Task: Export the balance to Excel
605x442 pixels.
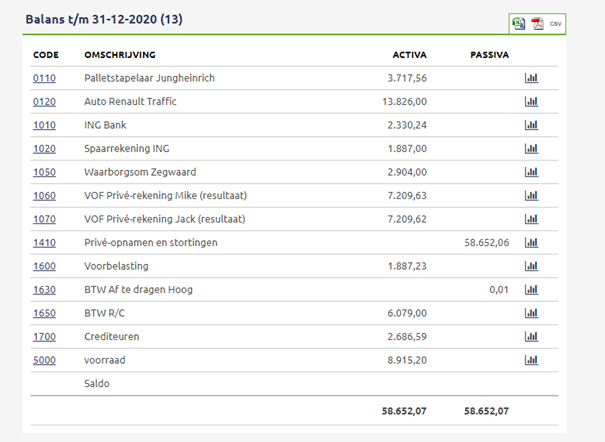Action: (x=519, y=23)
